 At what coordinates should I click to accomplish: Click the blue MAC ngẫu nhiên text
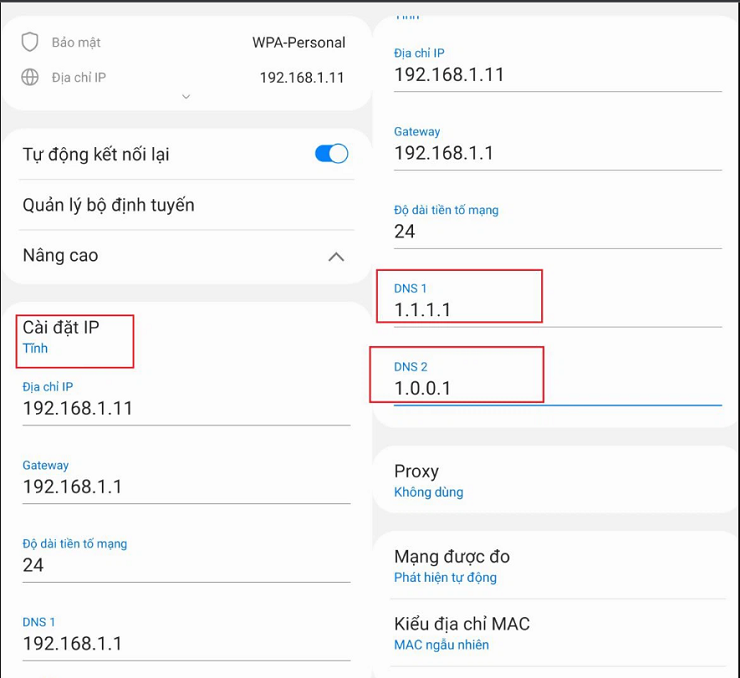coord(441,645)
